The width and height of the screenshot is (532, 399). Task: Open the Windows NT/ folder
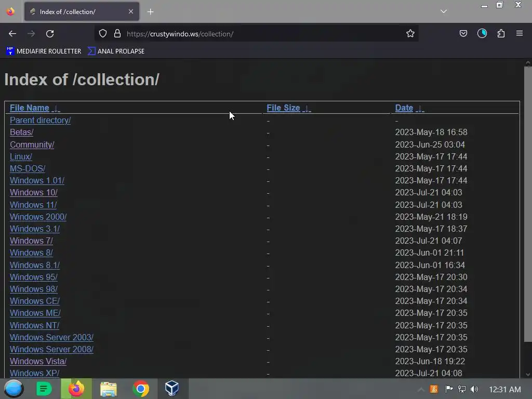point(35,325)
